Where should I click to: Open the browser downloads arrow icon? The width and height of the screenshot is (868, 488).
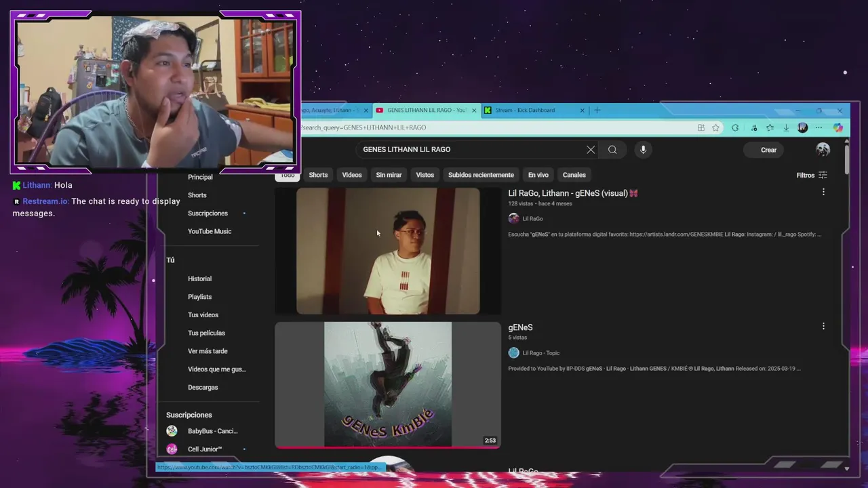(x=786, y=127)
